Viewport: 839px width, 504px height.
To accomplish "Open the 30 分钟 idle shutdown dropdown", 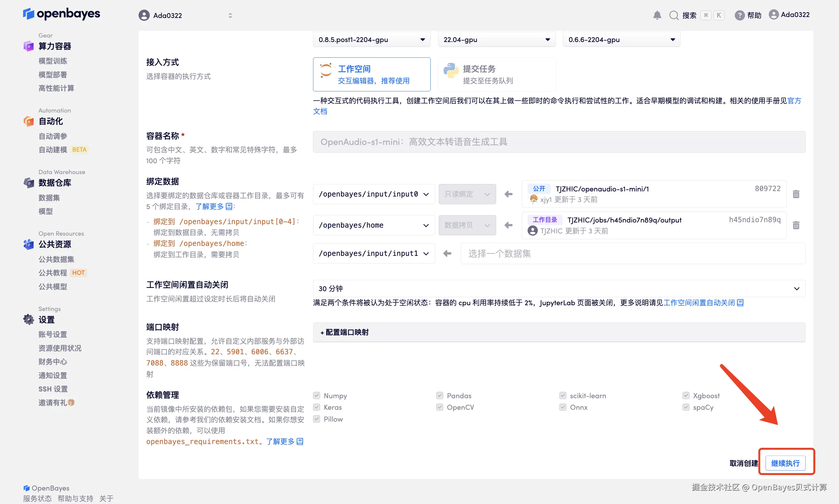I will tap(559, 288).
